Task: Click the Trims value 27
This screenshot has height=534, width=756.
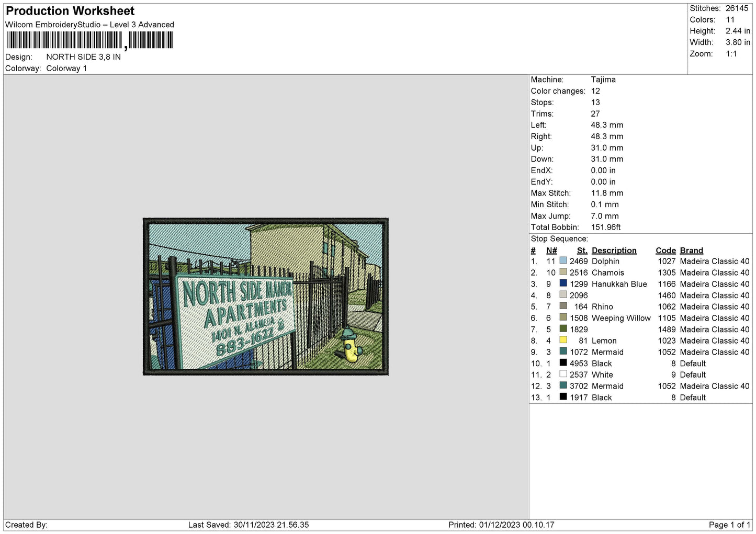Action: click(x=595, y=114)
